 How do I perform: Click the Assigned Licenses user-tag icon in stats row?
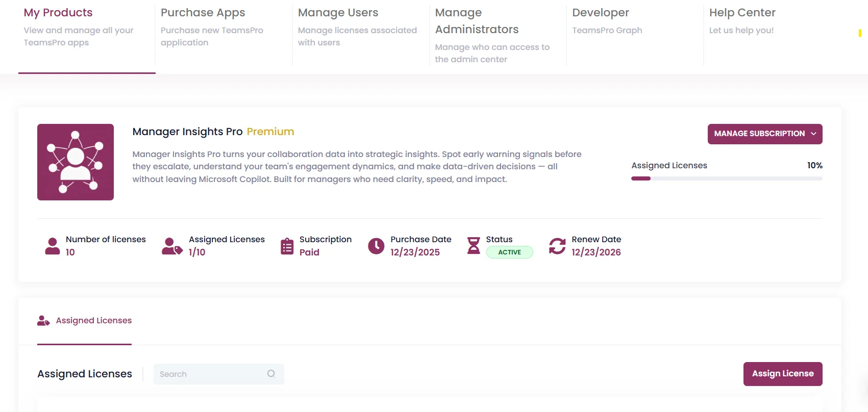point(172,246)
